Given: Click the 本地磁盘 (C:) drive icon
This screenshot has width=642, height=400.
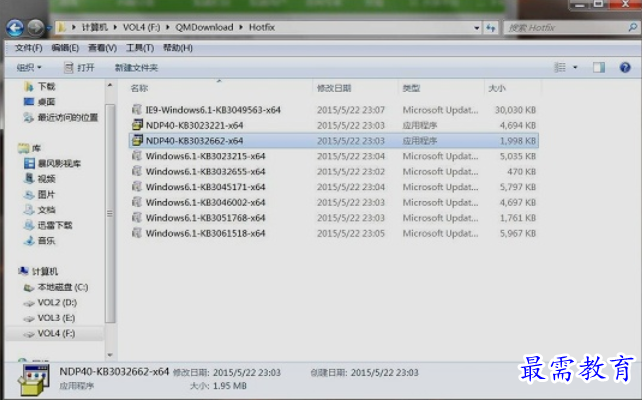Looking at the screenshot, I should [29, 287].
